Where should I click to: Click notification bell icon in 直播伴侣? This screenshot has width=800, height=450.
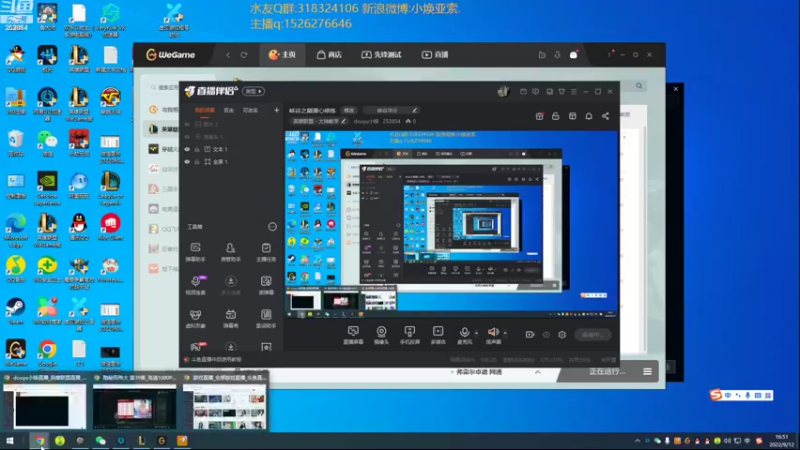589,116
